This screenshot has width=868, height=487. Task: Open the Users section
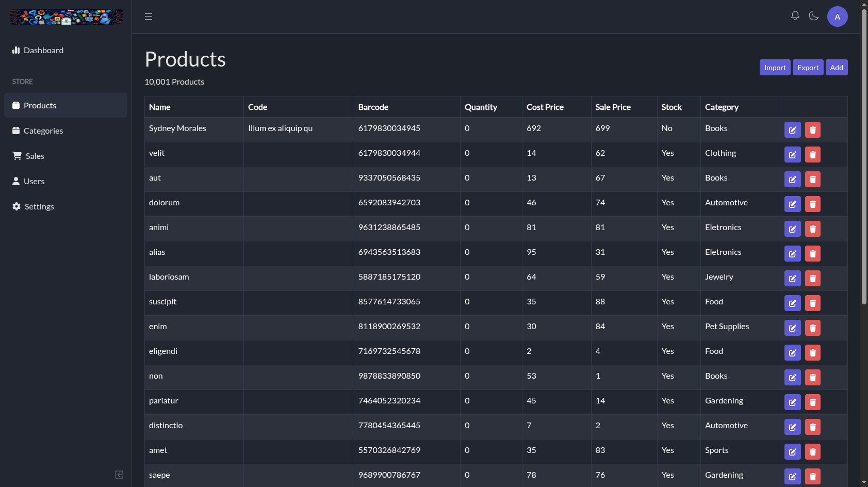point(65,181)
